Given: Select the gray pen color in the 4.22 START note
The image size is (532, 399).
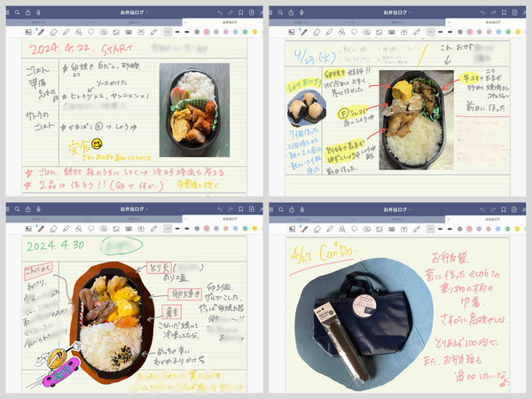Looking at the screenshot, I should pyautogui.click(x=197, y=32).
